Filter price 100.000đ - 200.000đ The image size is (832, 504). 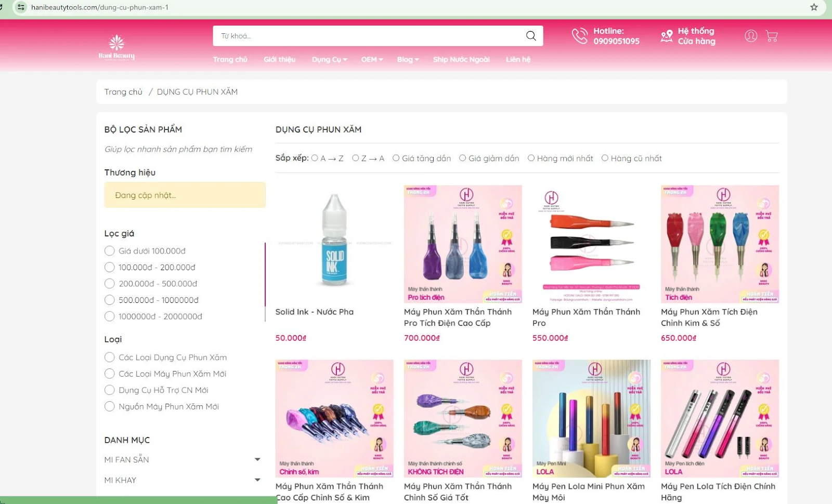point(109,267)
